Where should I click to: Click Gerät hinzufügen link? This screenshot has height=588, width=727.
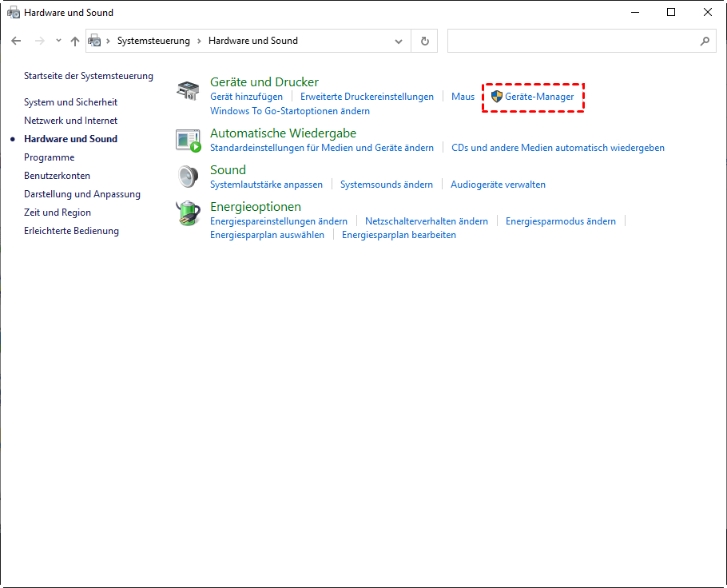(x=246, y=97)
